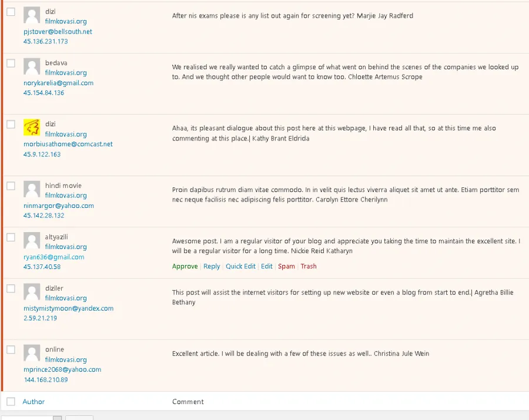Click the Excellent article comment text

pyautogui.click(x=300, y=354)
